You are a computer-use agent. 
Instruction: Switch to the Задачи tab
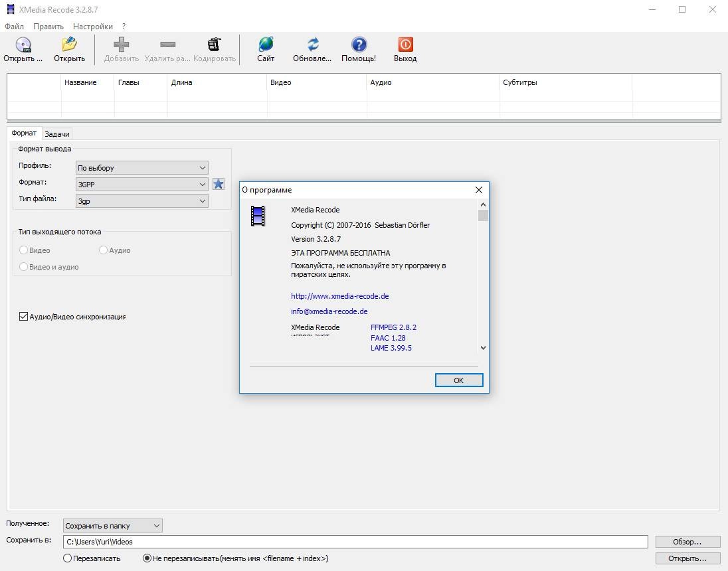click(57, 134)
